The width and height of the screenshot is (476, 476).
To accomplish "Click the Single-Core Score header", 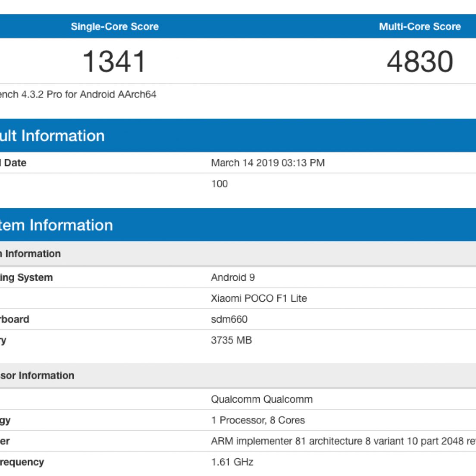I will 115,27.
